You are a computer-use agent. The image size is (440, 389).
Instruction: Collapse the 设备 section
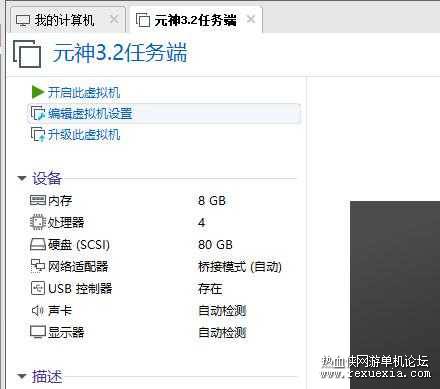click(22, 178)
